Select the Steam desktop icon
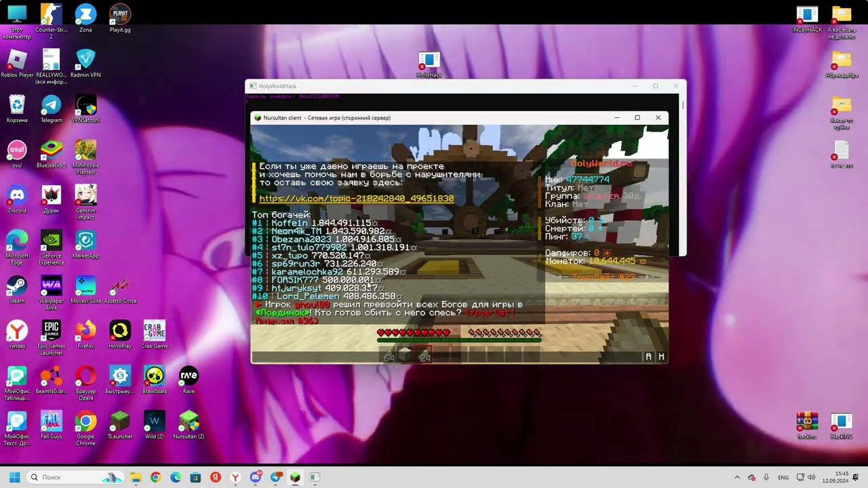Viewport: 868px width, 488px height. [x=17, y=289]
